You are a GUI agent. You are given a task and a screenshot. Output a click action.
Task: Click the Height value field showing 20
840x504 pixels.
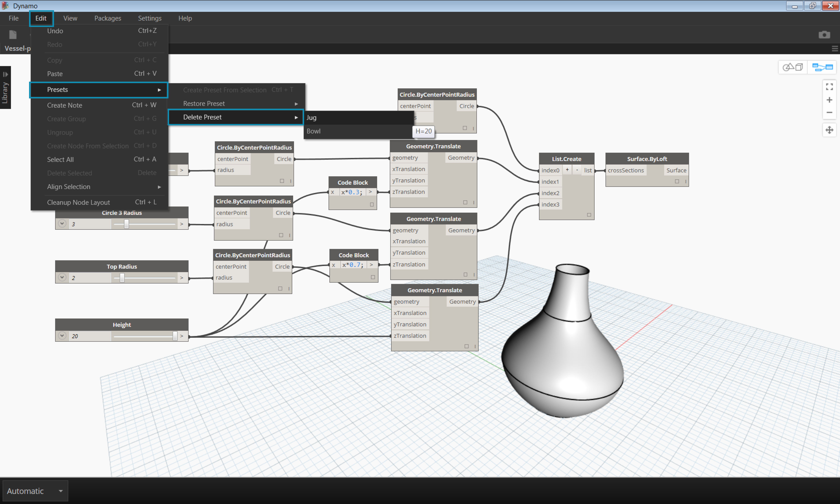coord(90,336)
